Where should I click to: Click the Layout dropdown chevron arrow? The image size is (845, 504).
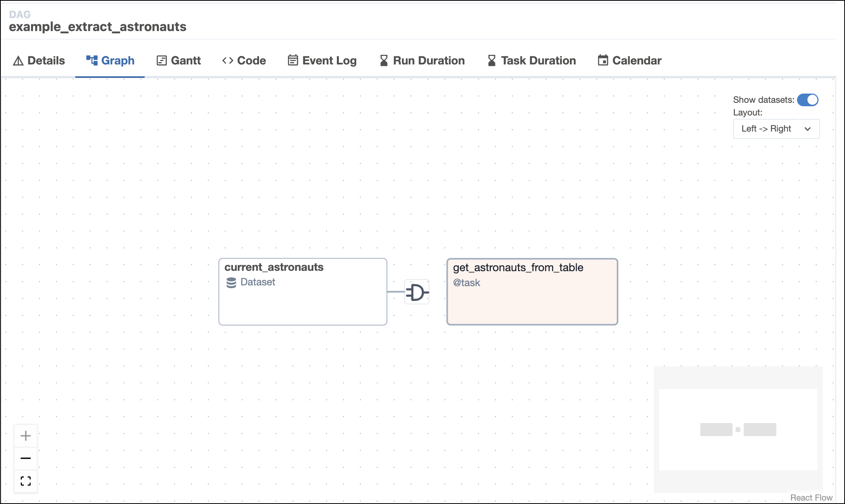tap(808, 128)
